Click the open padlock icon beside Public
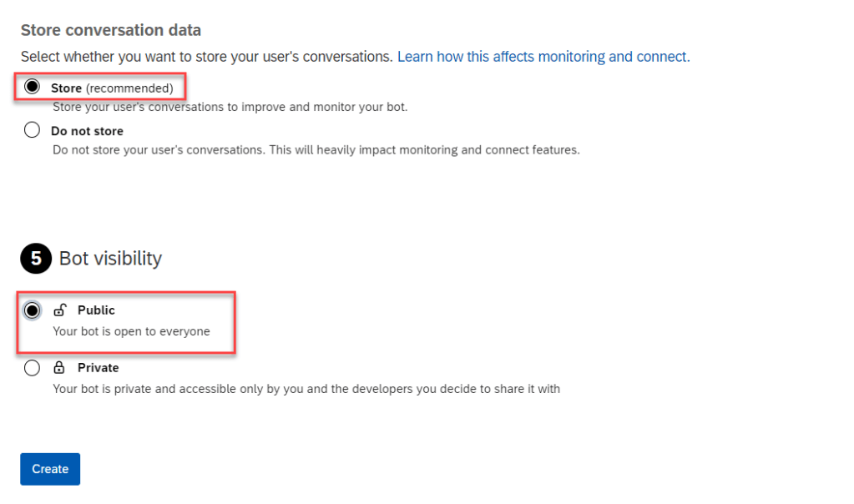The image size is (854, 504). point(59,310)
